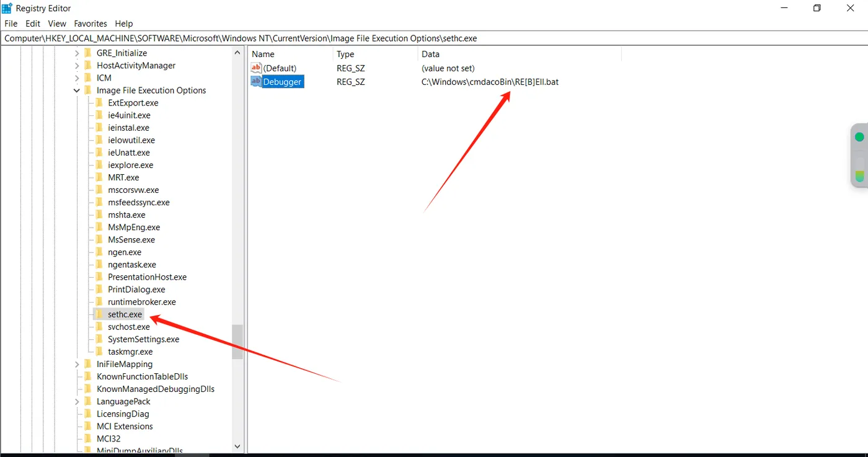868x457 pixels.
Task: Expand the LanguagePack key
Action: [x=77, y=402]
